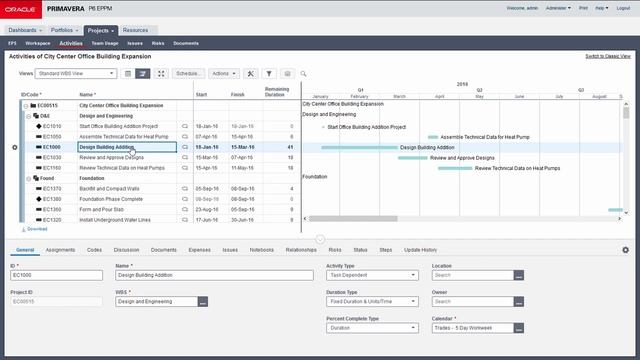Open the Activity Type dropdown
Screen dimensions: 640x360
tap(372, 276)
